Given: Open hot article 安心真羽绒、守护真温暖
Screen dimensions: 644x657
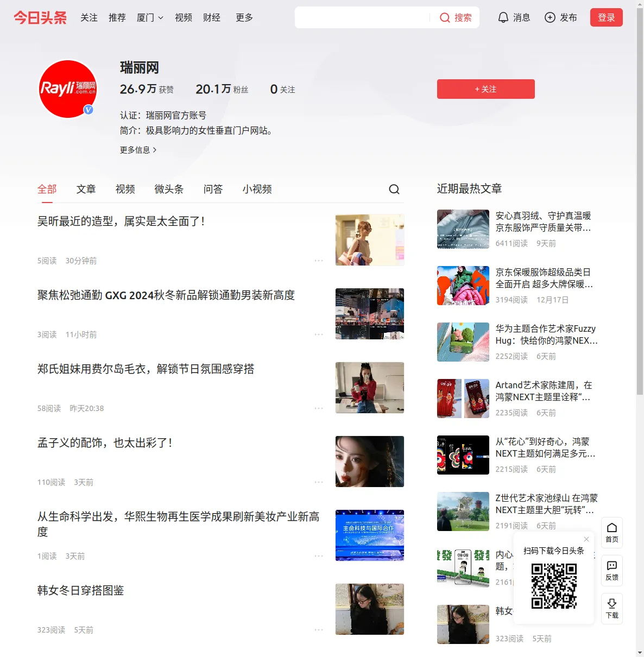Looking at the screenshot, I should pos(544,222).
